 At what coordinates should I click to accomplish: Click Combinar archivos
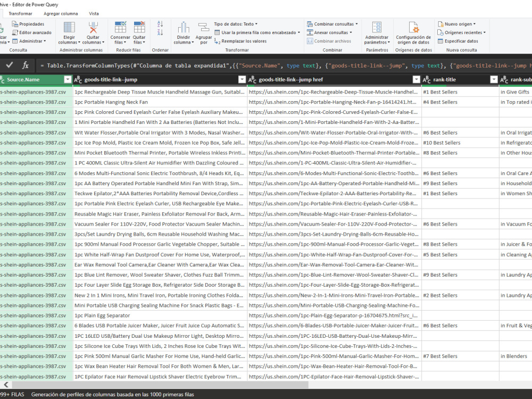click(x=329, y=41)
